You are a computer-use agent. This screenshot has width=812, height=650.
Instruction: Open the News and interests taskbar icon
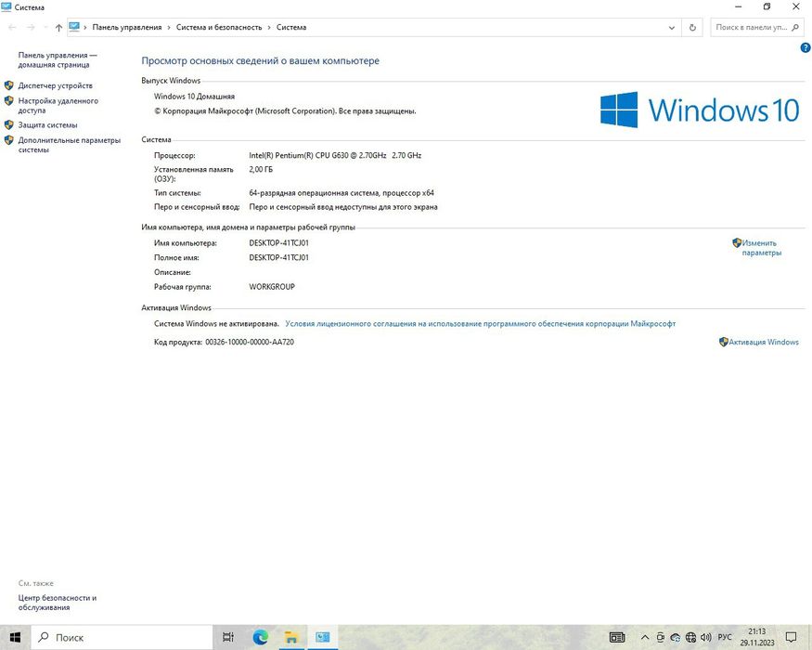point(617,637)
